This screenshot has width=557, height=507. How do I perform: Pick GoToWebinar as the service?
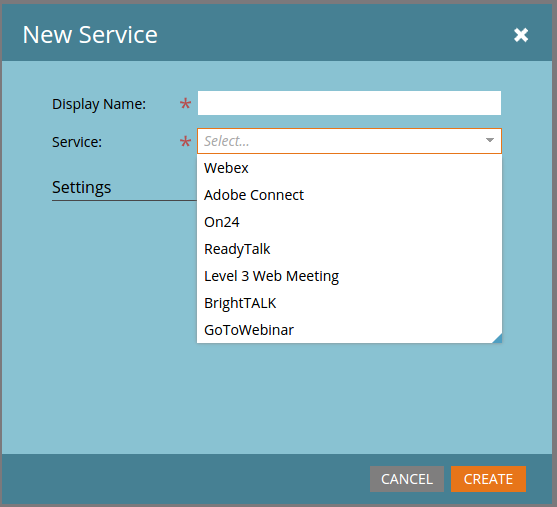[x=349, y=330]
